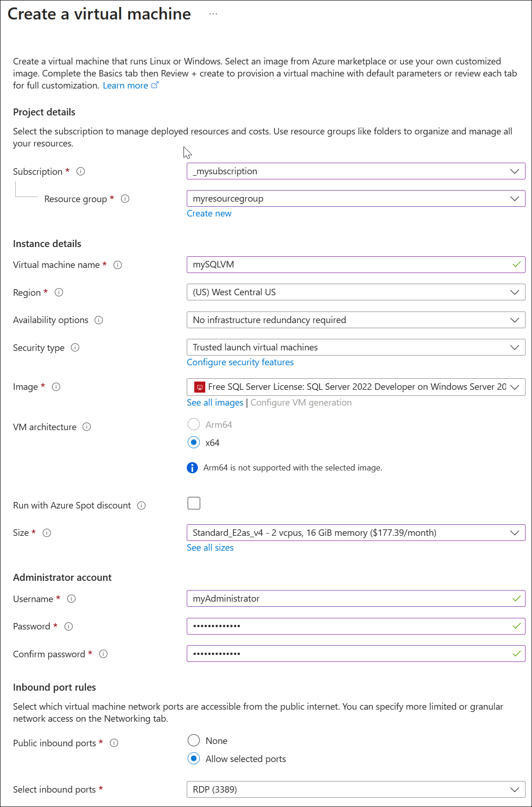Click the Subscription info icon
Viewport: 532px width, 807px height.
click(x=81, y=172)
